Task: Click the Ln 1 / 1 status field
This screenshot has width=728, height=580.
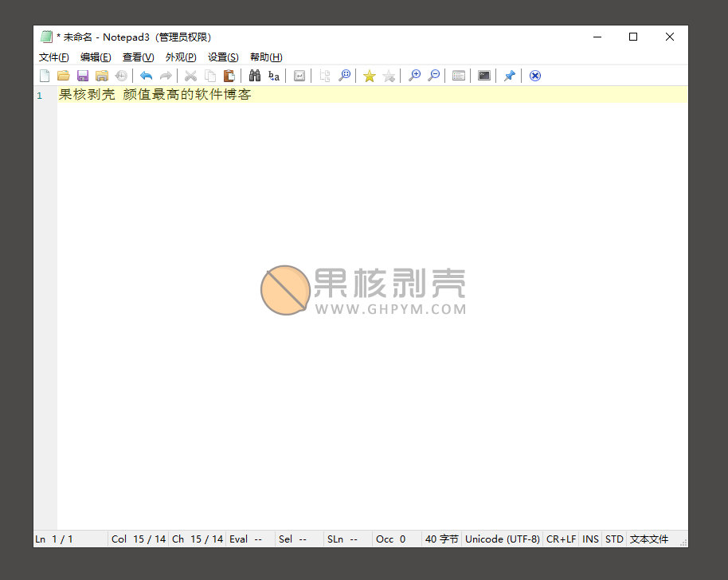Action: (71, 539)
